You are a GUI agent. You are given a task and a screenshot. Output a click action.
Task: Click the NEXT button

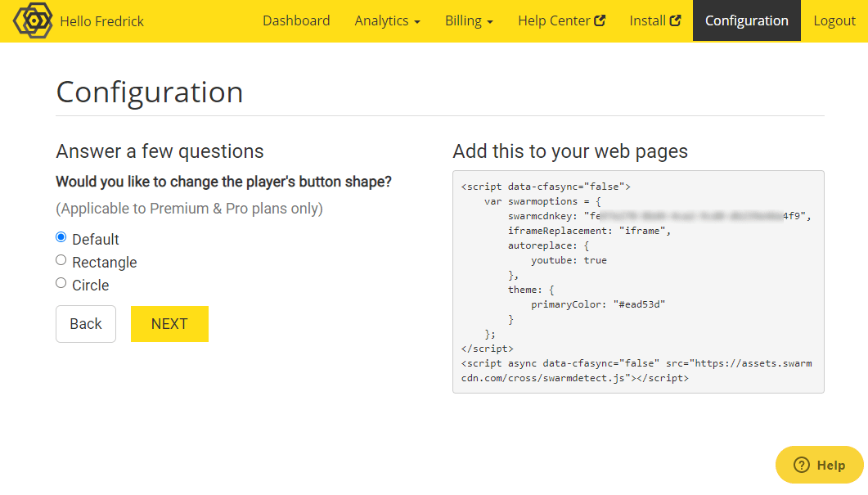click(x=169, y=324)
